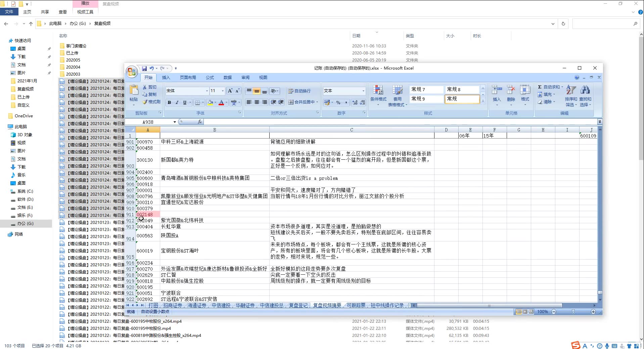
Task: Click Cut (剪切) in the clipboard group
Action: point(150,87)
